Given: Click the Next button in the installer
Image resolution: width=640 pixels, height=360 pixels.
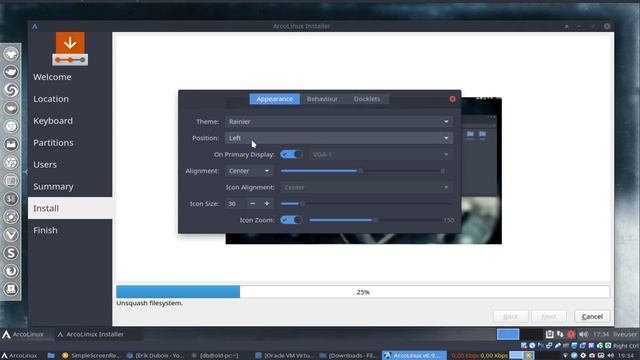Looking at the screenshot, I should point(549,316).
